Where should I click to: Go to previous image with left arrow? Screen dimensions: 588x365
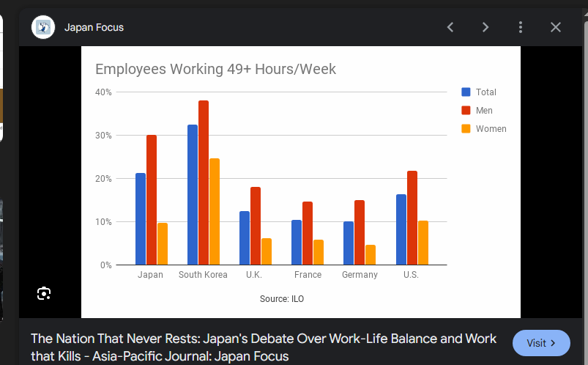pyautogui.click(x=450, y=27)
